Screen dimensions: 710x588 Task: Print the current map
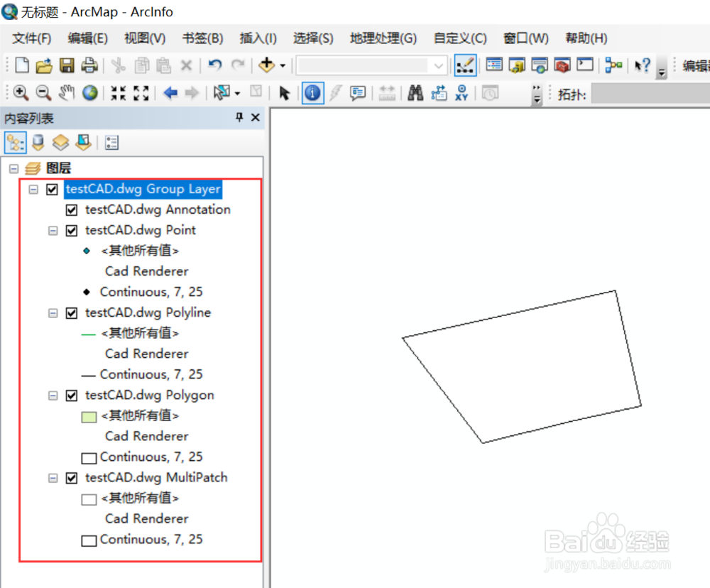pos(89,65)
